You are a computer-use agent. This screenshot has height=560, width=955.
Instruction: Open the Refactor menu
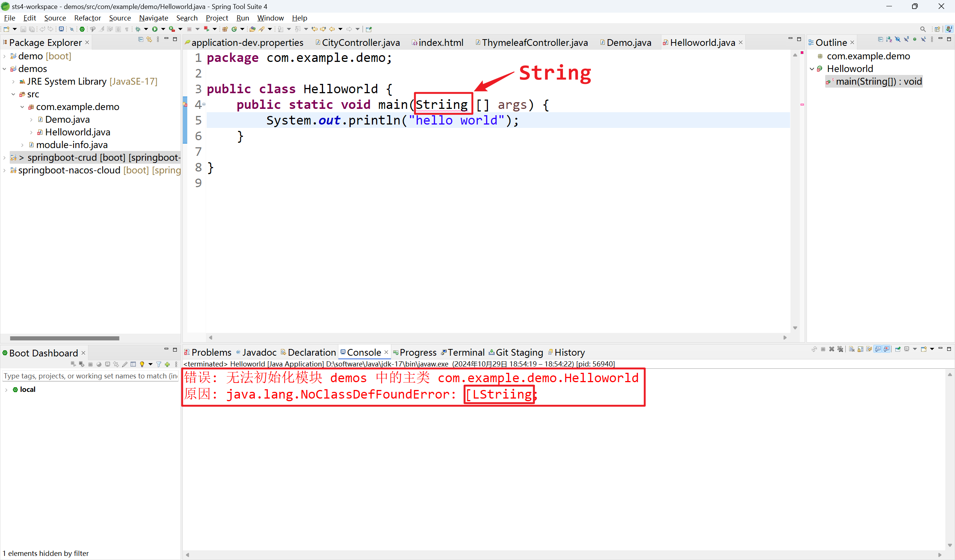88,18
